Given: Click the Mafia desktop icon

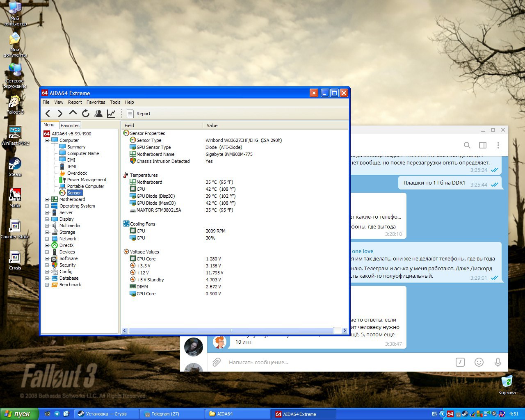Looking at the screenshot, I should click(x=15, y=198).
